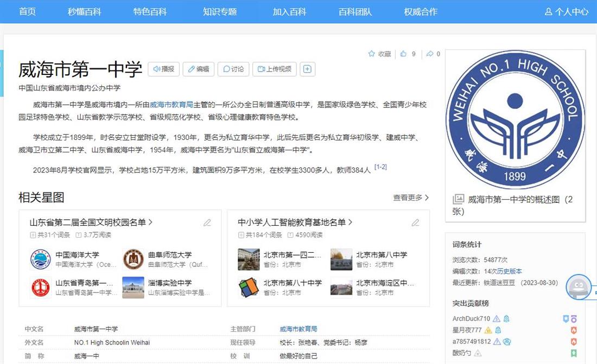Open the 北京市第八中学 entry title
The width and height of the screenshot is (597, 364).
point(382,255)
